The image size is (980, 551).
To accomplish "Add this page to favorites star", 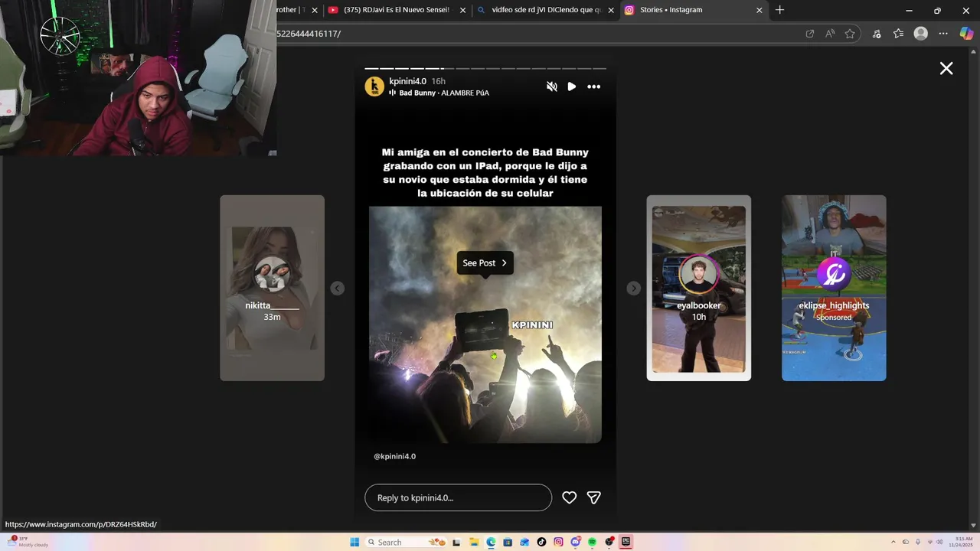I will click(850, 34).
